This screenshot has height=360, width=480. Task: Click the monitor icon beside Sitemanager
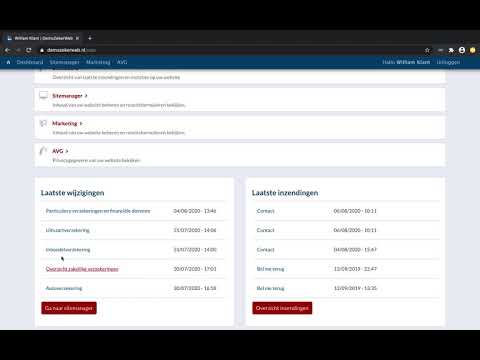(43, 96)
